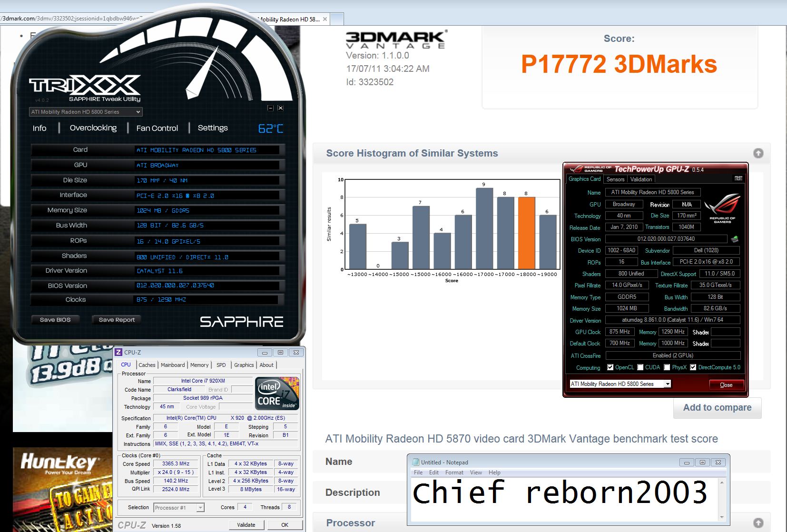
Task: Toggle OpenCL checkbox in GPU-Z
Action: pos(610,367)
